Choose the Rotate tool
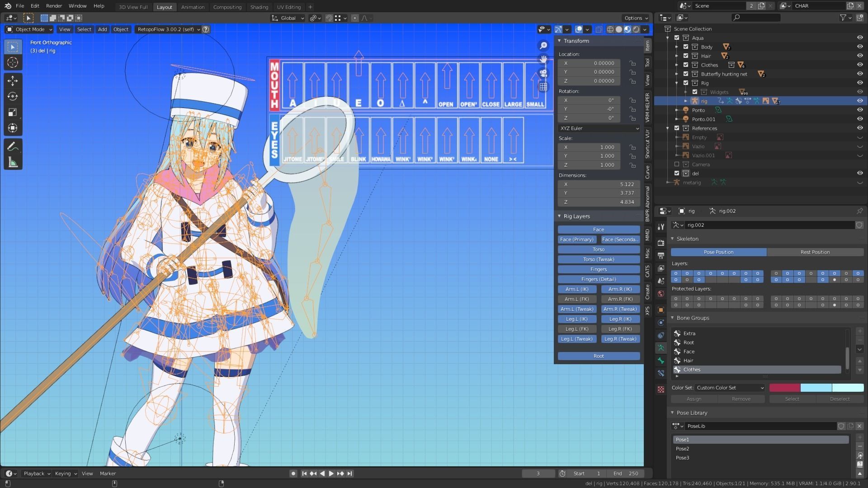Image resolution: width=868 pixels, height=488 pixels. click(13, 97)
